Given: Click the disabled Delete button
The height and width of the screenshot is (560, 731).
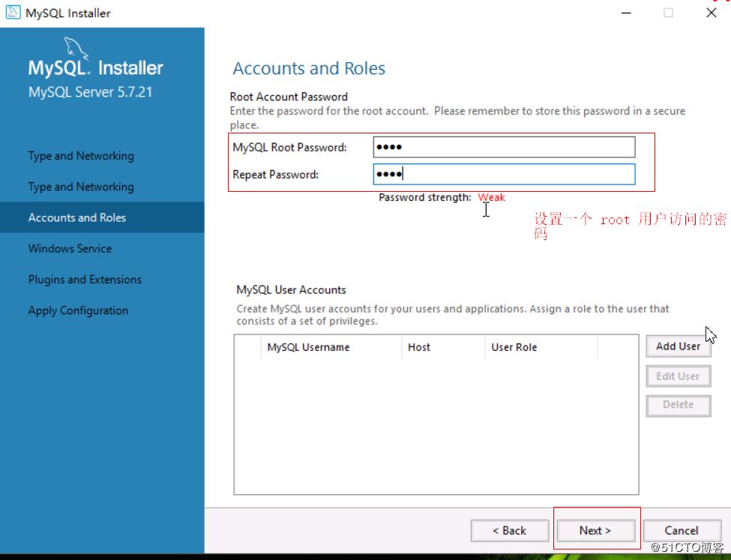Looking at the screenshot, I should [x=677, y=405].
